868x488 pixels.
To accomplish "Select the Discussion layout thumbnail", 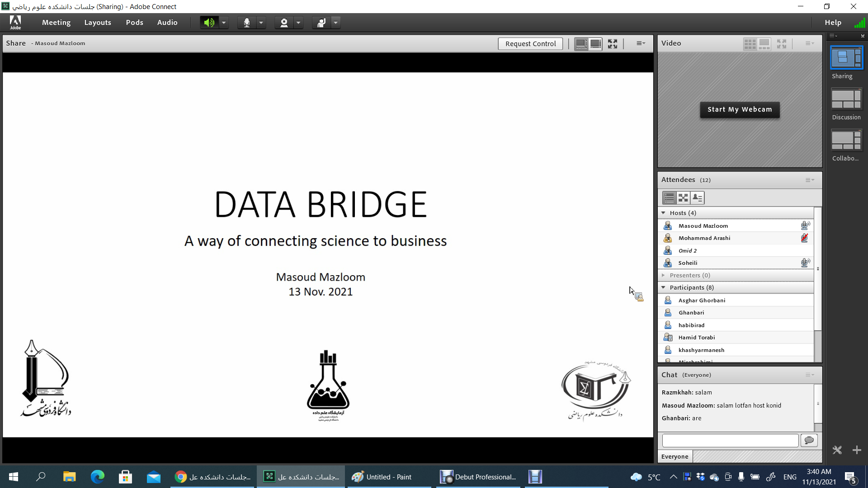I will 846,99.
